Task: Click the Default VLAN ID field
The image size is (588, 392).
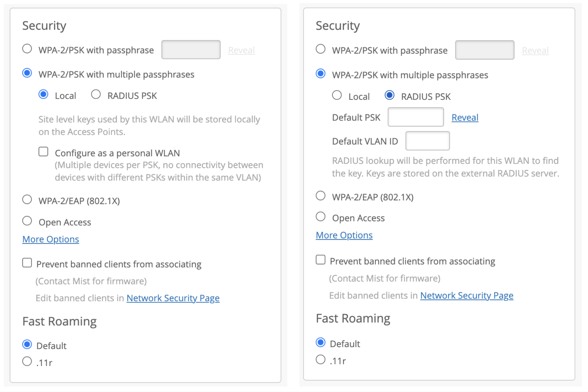Action: tap(427, 141)
